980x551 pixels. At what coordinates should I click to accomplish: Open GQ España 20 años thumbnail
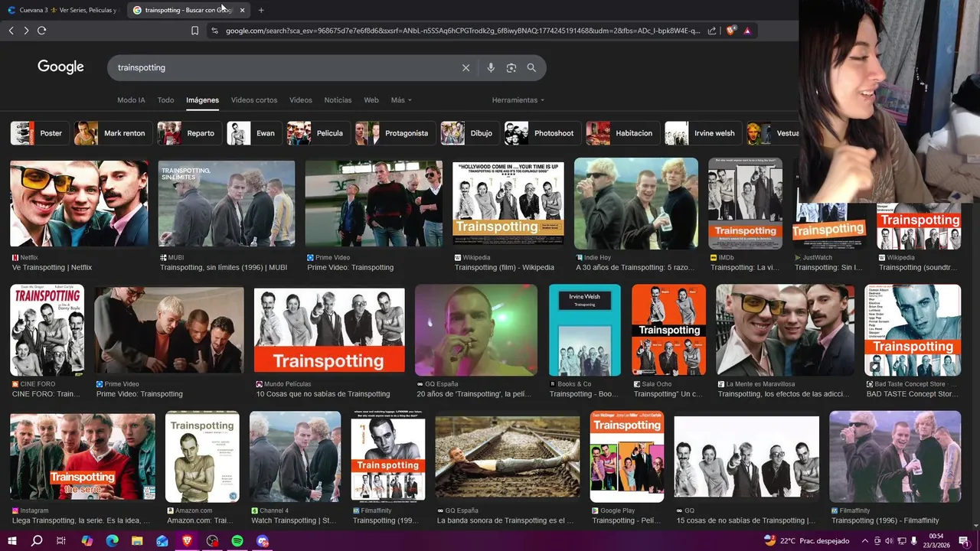coord(476,330)
